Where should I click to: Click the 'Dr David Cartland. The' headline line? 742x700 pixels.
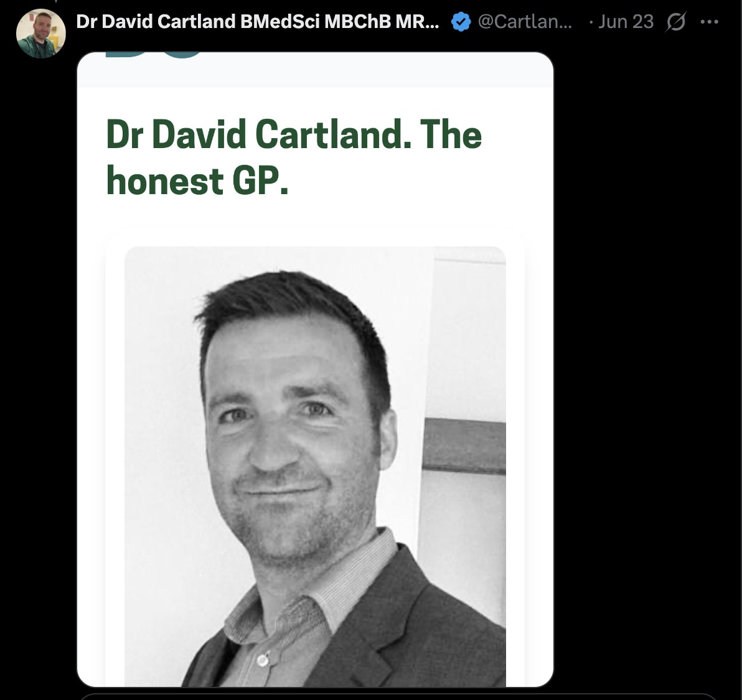293,134
